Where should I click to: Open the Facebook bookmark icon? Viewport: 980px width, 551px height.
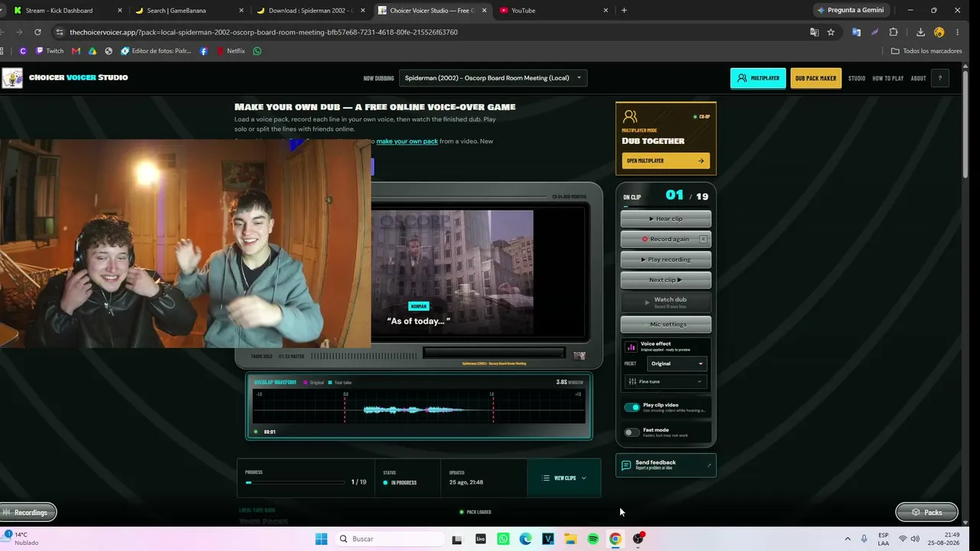pos(204,51)
